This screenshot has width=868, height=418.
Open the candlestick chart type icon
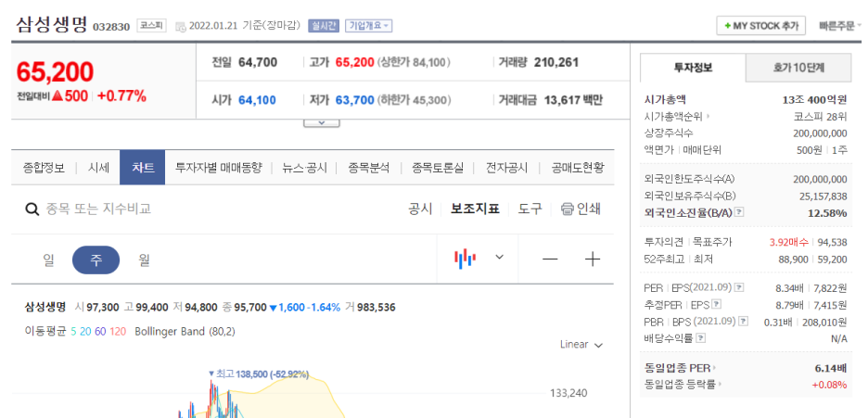pyautogui.click(x=465, y=259)
